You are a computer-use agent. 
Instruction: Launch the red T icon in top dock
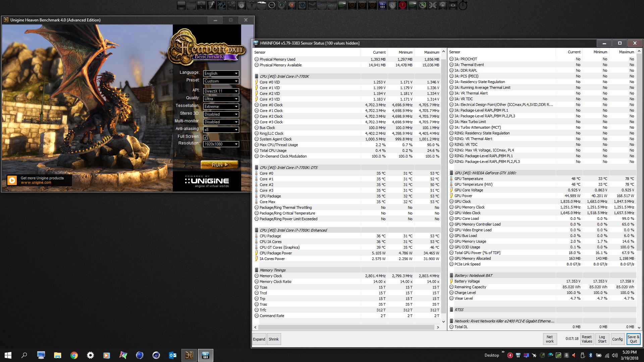pos(402,5)
